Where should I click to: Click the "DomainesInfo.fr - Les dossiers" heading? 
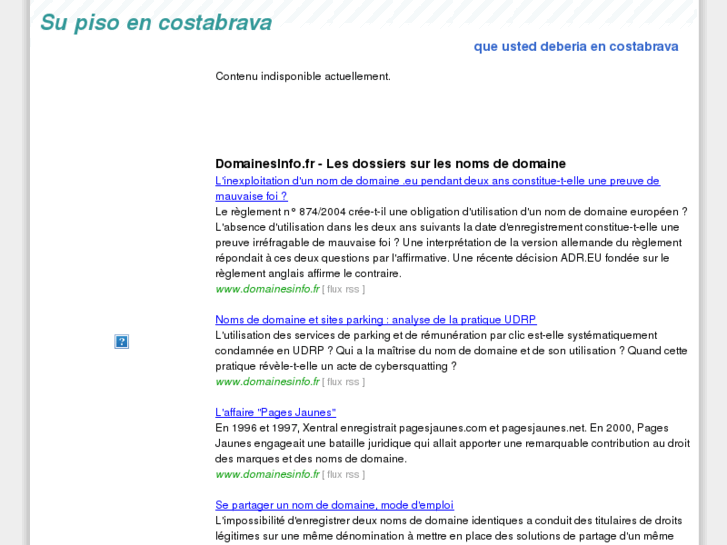(390, 164)
